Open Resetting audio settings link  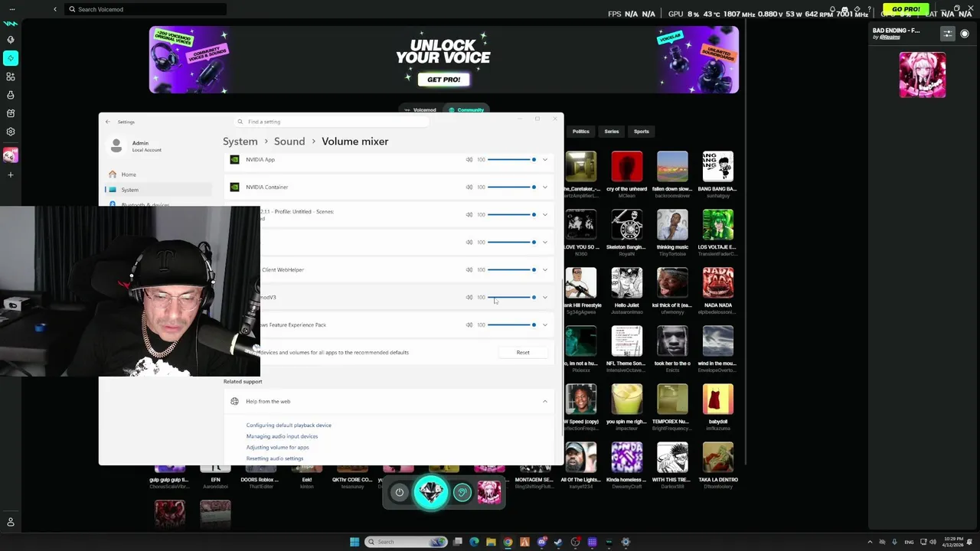[274, 458]
